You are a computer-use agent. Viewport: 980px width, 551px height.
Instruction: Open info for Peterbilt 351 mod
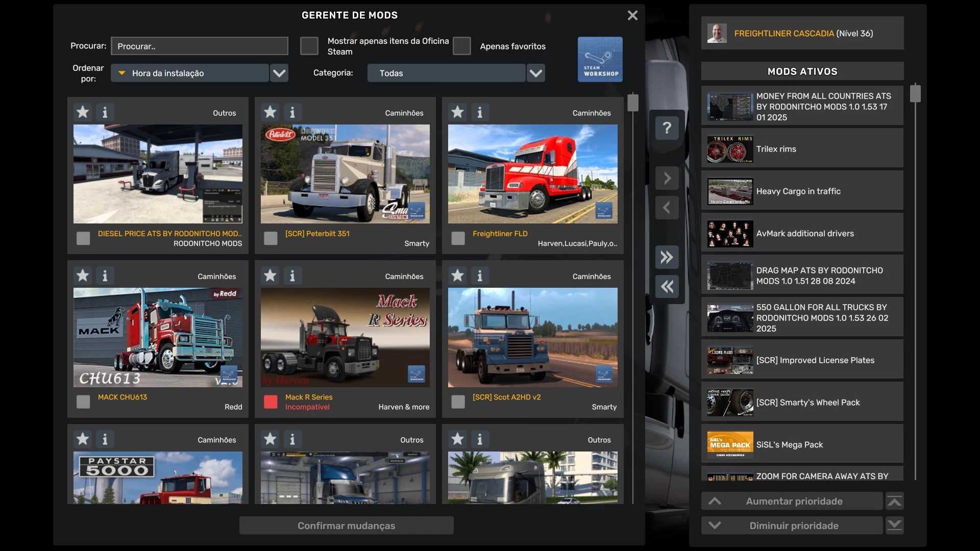click(292, 112)
